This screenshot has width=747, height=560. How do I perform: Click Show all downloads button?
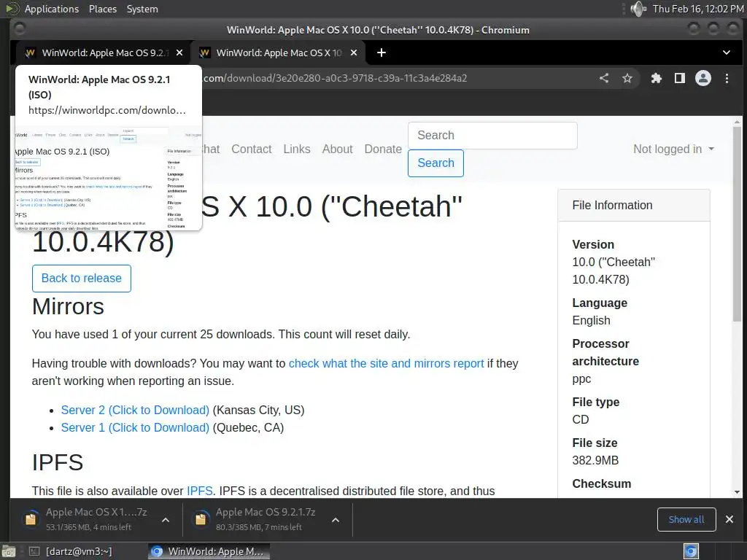686,519
